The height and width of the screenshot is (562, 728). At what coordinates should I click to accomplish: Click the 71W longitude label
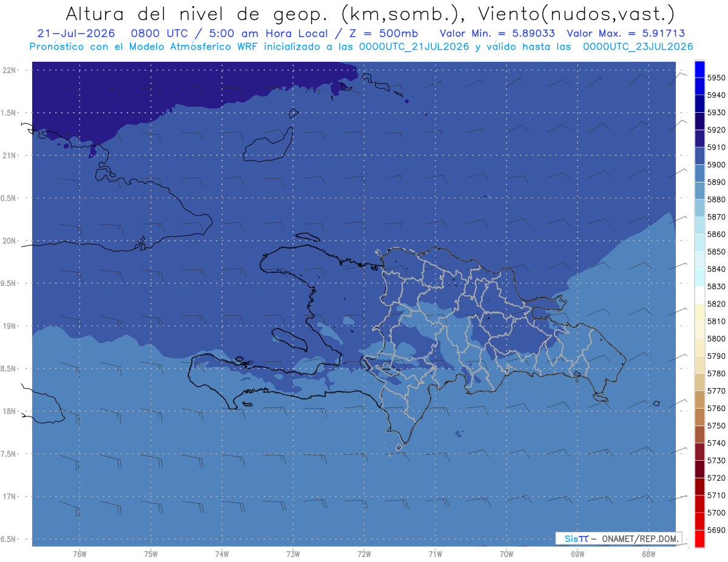point(435,554)
